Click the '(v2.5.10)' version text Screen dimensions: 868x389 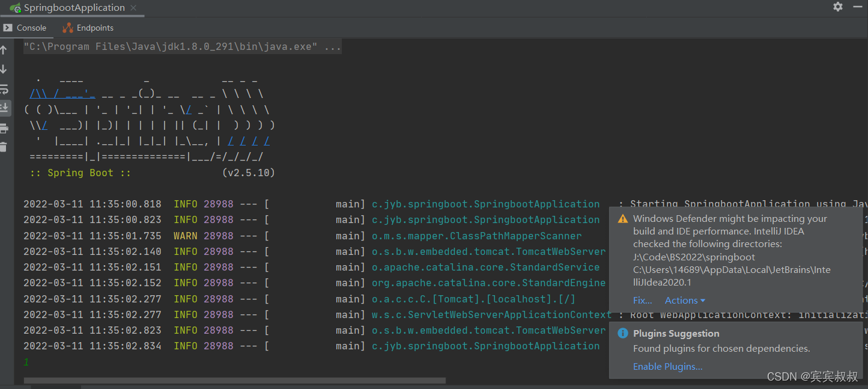coord(248,173)
